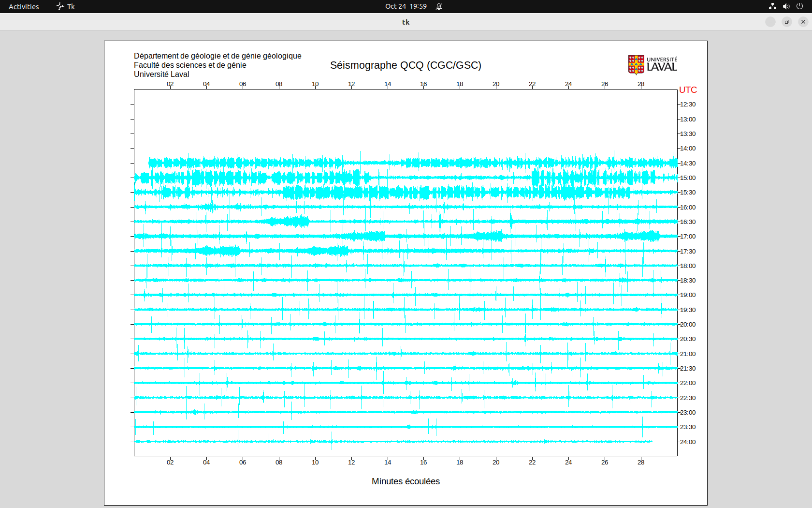812x508 pixels.
Task: Open the power menu icon
Action: click(x=799, y=6)
